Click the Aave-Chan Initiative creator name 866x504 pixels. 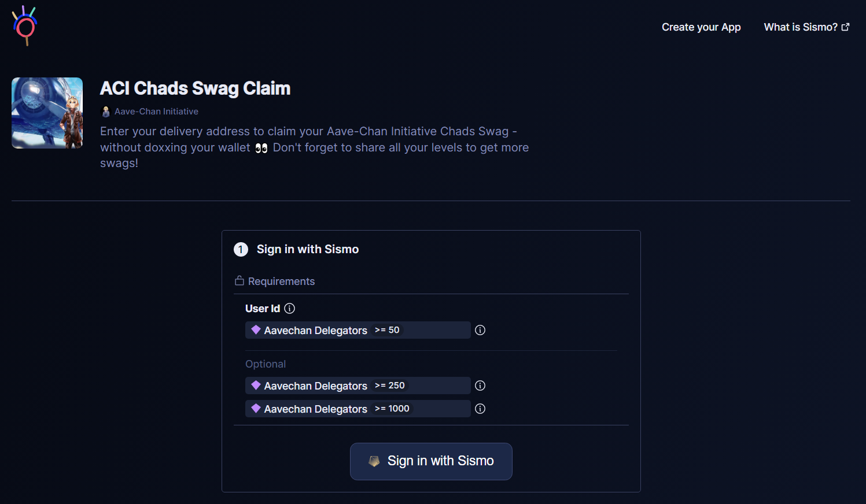pos(156,112)
